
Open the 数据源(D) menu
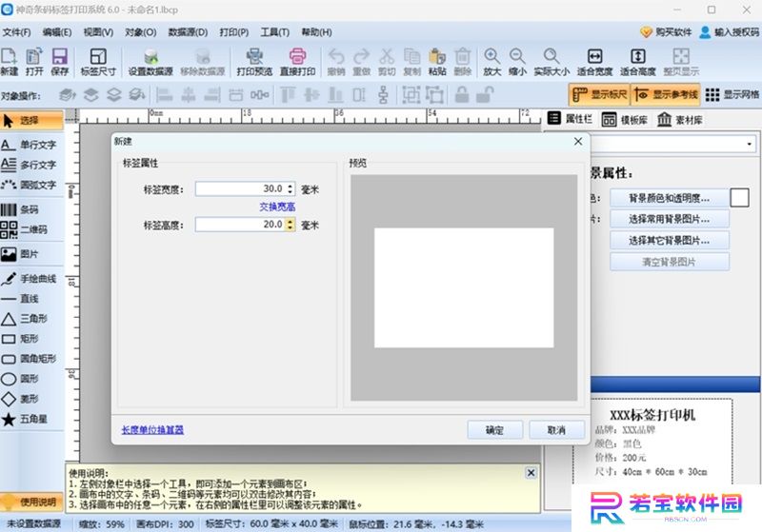188,32
